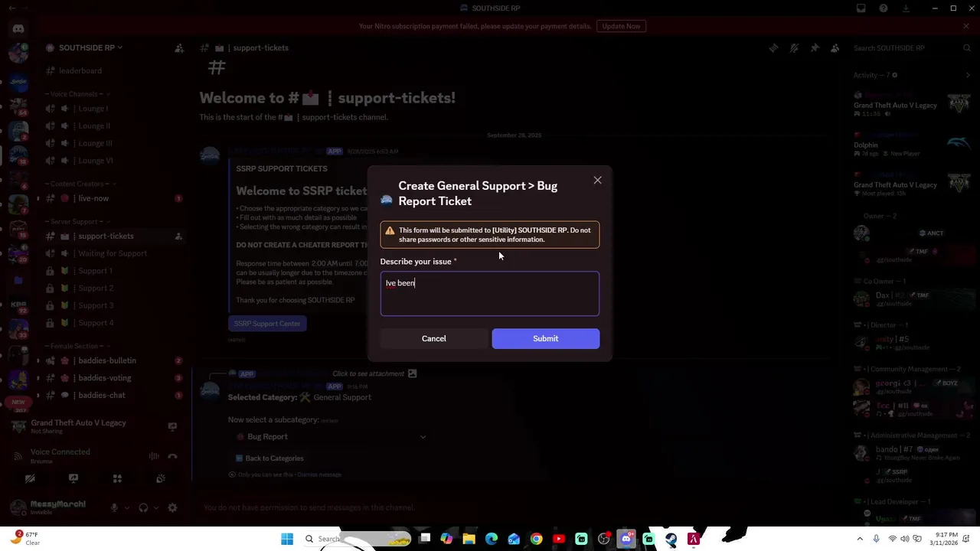Toggle the member list icon
The width and height of the screenshot is (980, 551).
click(835, 48)
